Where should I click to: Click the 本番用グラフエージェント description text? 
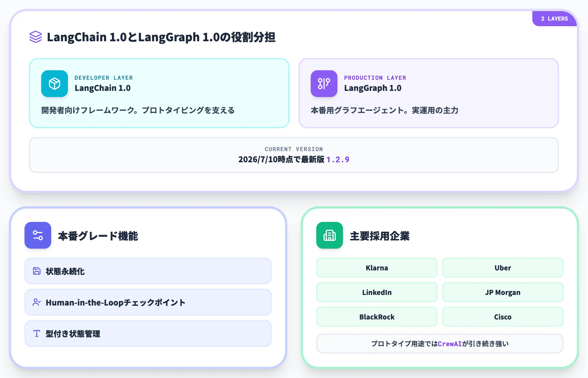click(x=384, y=110)
